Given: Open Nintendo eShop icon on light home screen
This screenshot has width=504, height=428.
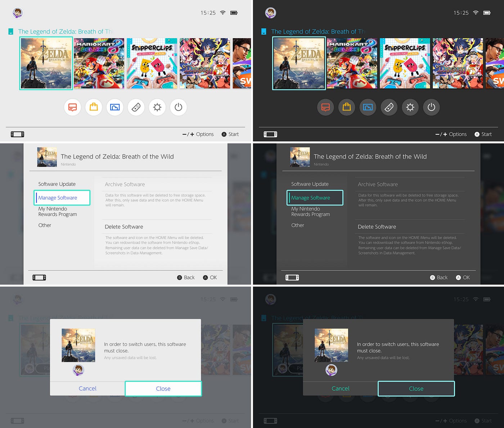Looking at the screenshot, I should 94,107.
